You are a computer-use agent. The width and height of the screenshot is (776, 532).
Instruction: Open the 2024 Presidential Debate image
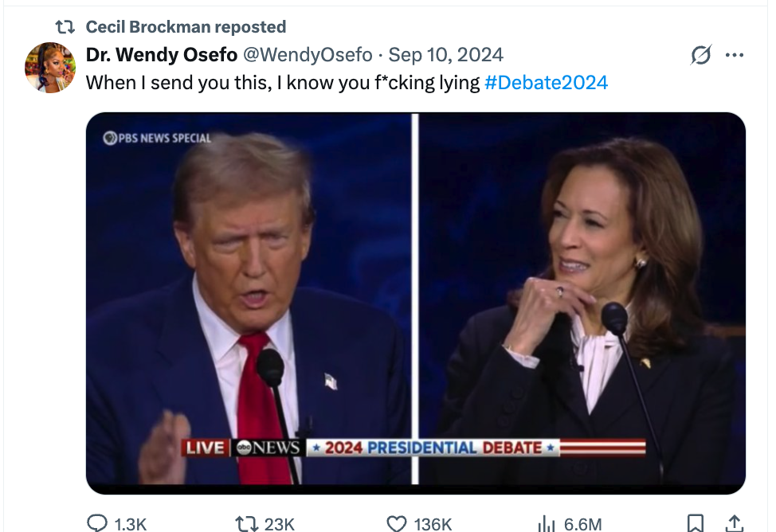point(415,303)
